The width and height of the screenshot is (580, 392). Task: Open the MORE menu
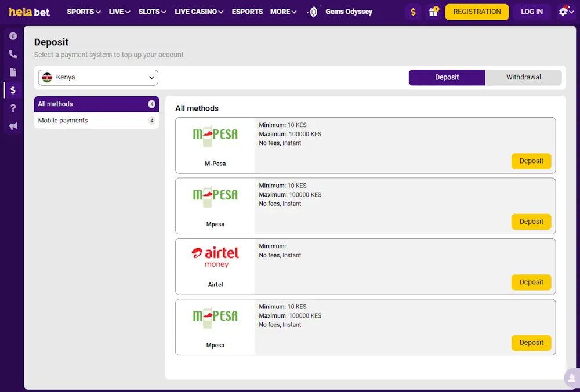(283, 12)
